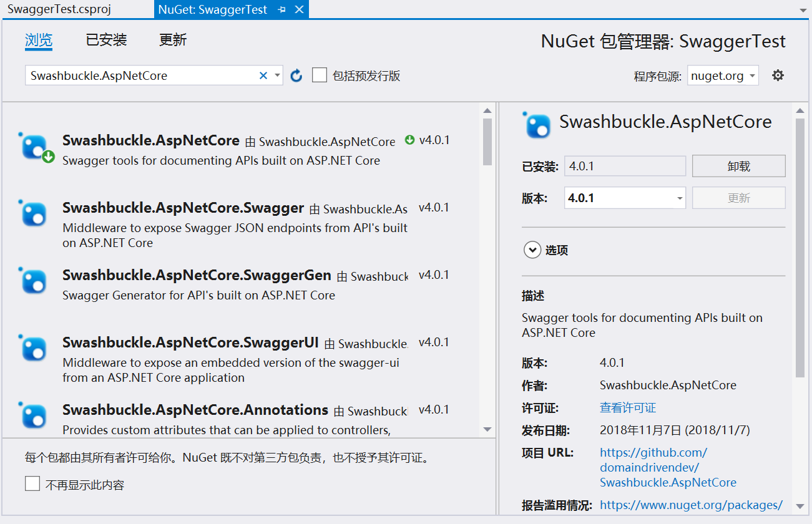Click the 发布日期 value 2018年11月7日
812x524 pixels.
tap(675, 430)
